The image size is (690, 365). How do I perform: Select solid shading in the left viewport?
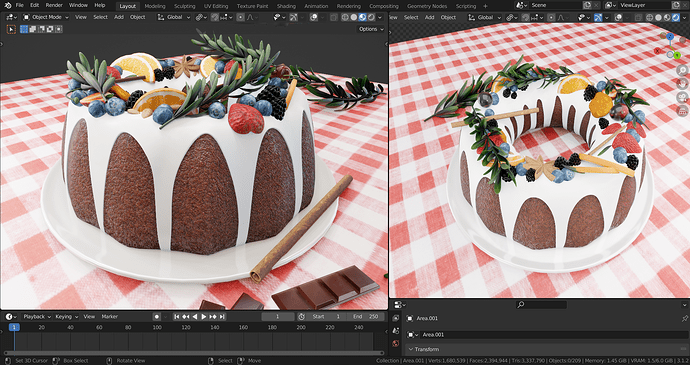(x=353, y=17)
